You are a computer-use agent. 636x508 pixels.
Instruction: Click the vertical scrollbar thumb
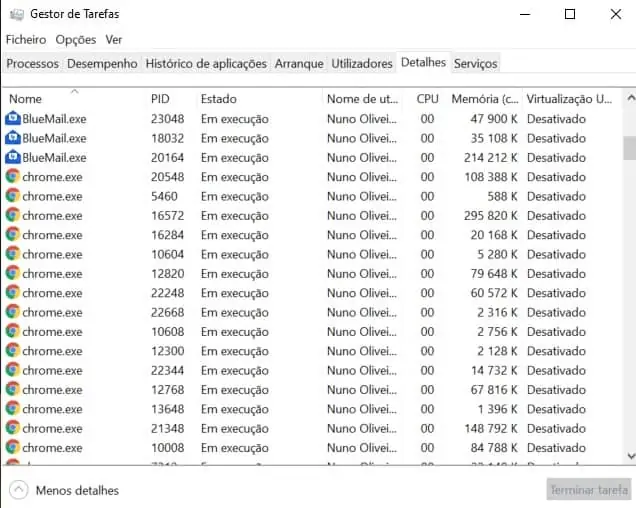[629, 148]
